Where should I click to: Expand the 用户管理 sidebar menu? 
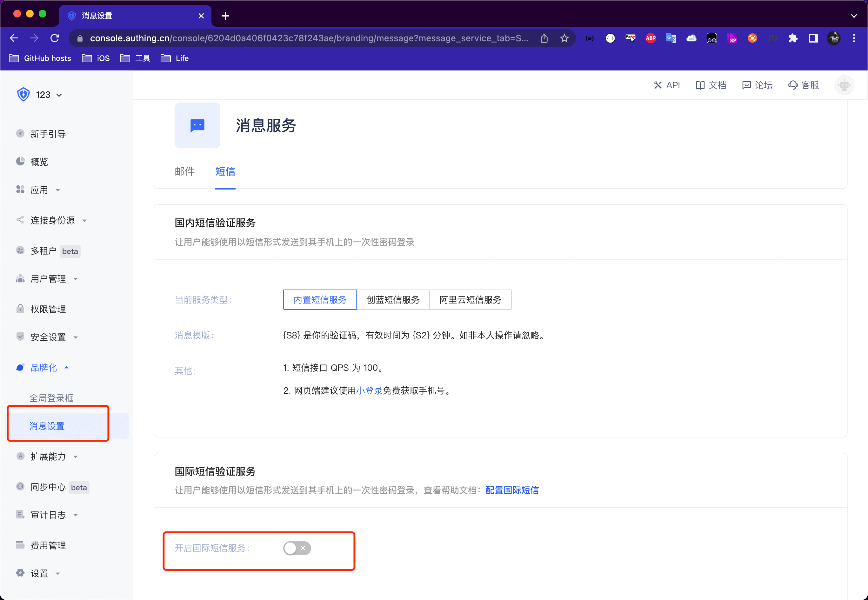point(48,279)
